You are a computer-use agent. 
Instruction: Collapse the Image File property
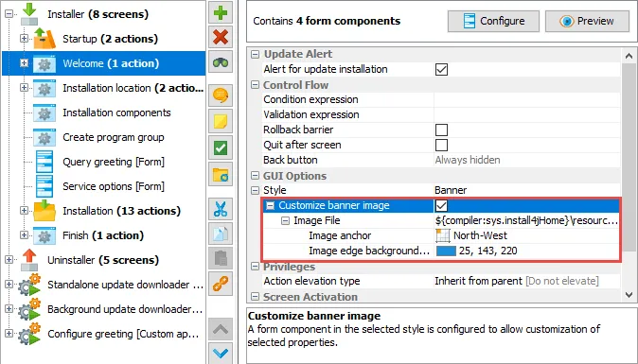(286, 221)
